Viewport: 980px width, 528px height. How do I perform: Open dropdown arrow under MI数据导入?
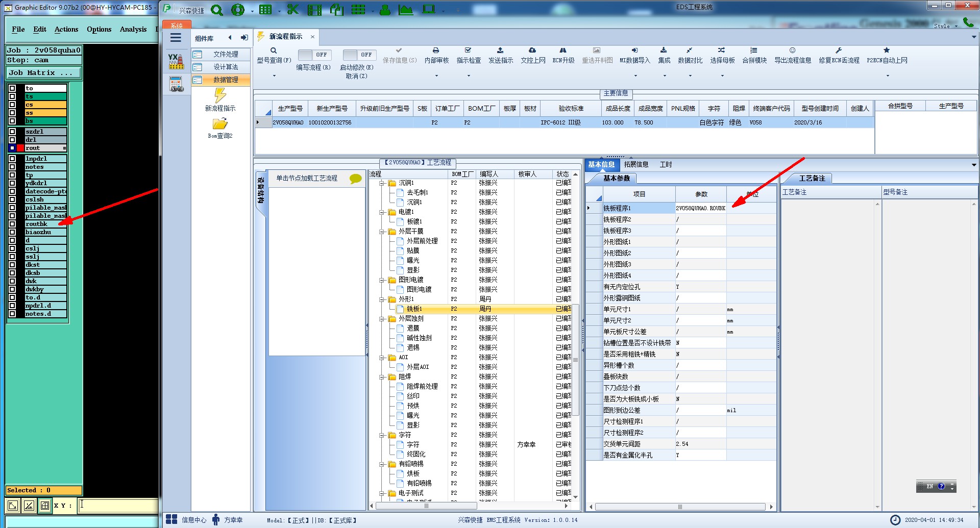(635, 76)
